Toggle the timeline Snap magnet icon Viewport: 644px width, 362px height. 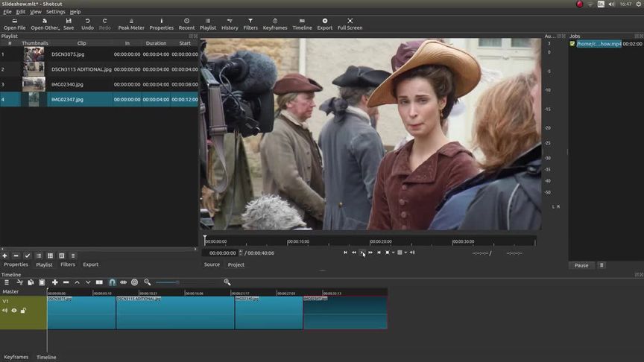click(112, 282)
